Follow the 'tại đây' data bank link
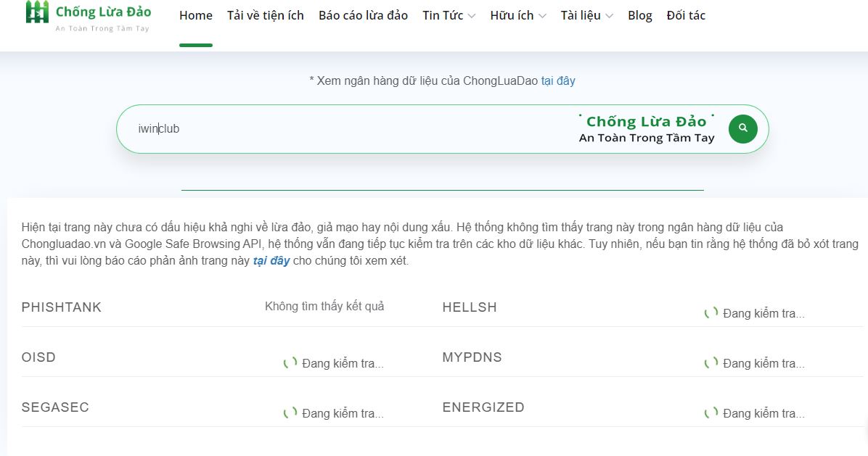 (x=558, y=80)
